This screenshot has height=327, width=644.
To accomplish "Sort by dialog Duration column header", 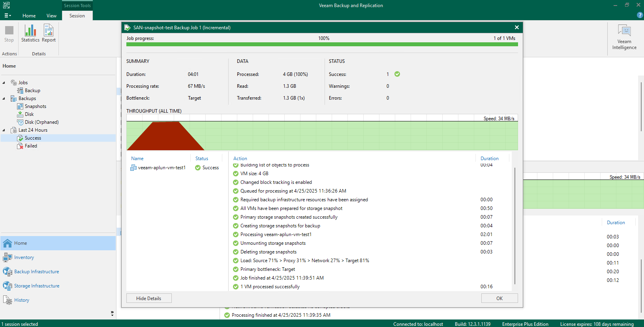I will coord(490,159).
